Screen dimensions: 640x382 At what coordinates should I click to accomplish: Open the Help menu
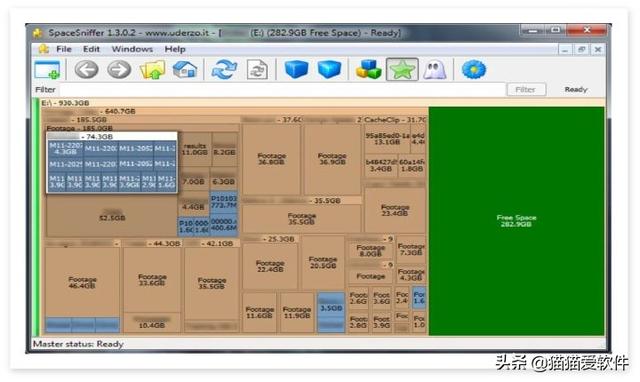(x=175, y=49)
